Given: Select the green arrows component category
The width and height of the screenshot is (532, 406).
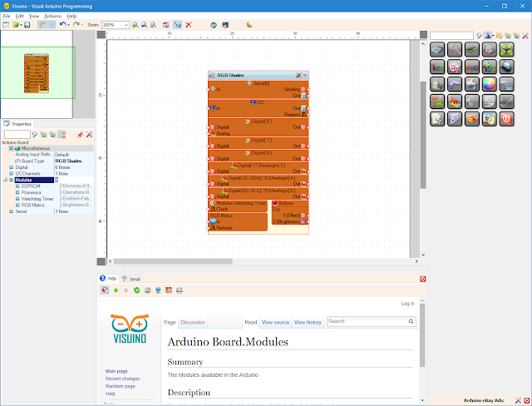Looking at the screenshot, I should tap(506, 49).
